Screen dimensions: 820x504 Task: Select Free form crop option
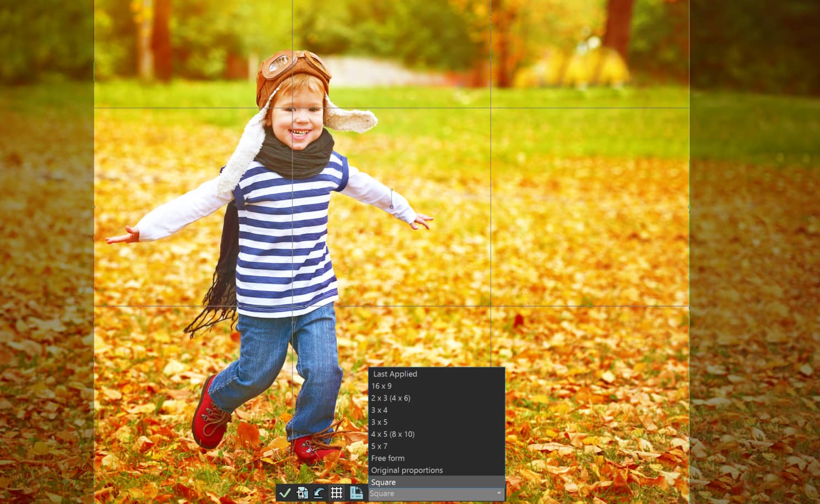436,458
